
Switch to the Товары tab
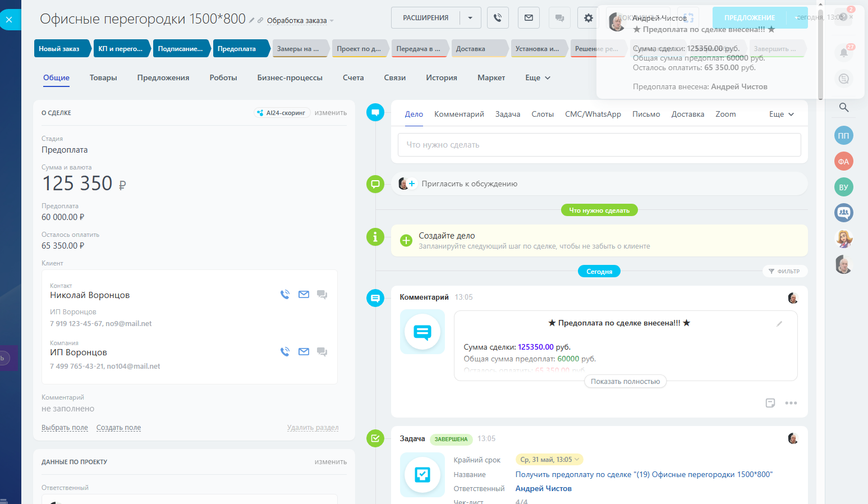coord(103,78)
